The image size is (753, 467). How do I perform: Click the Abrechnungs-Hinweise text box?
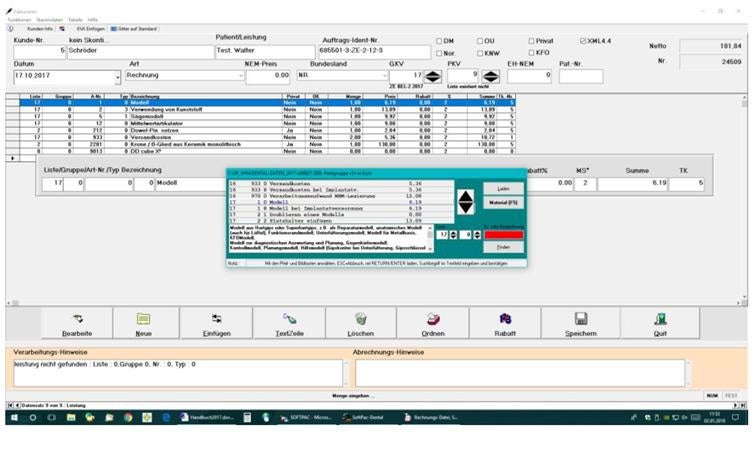coord(520,373)
